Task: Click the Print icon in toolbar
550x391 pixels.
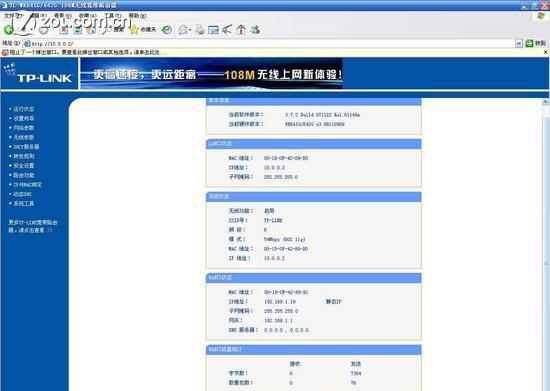Action: [200, 30]
